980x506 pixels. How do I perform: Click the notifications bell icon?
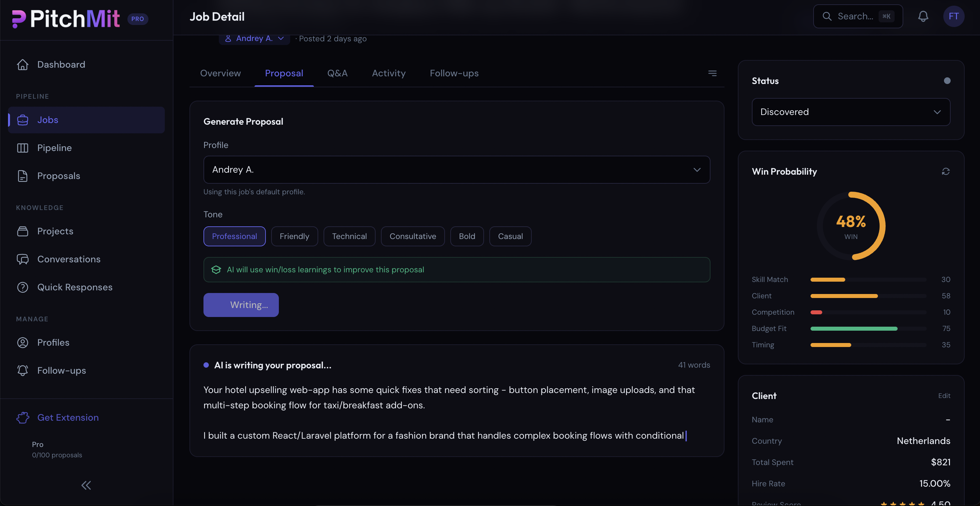(923, 16)
